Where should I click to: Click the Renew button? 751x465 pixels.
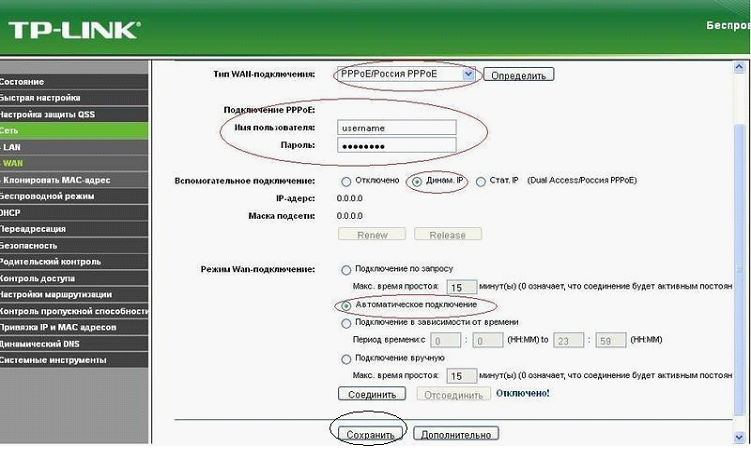click(x=372, y=235)
